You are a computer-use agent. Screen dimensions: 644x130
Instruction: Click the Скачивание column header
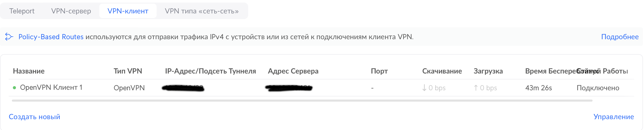[442, 71]
